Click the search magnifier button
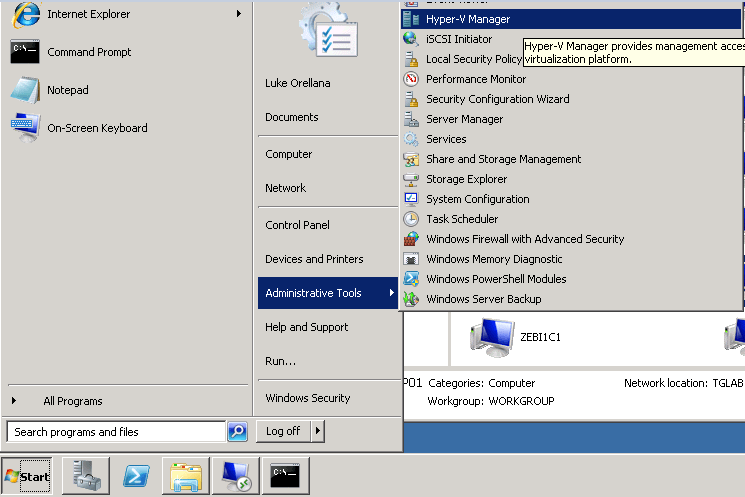Viewport: 745px width, 497px height. 238,431
